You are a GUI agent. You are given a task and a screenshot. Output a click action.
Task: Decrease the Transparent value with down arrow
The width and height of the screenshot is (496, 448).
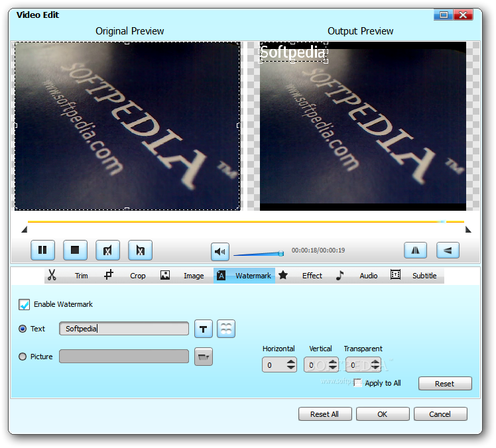[375, 368]
